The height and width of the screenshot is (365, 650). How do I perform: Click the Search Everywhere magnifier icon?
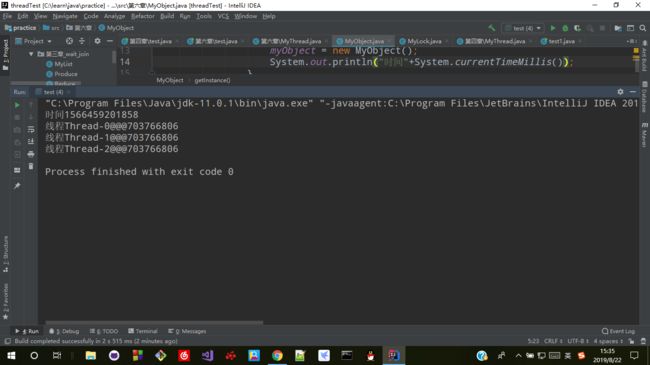click(643, 28)
